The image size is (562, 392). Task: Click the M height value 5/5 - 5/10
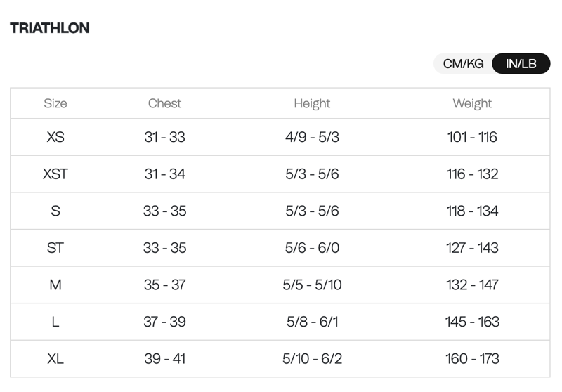tap(312, 285)
